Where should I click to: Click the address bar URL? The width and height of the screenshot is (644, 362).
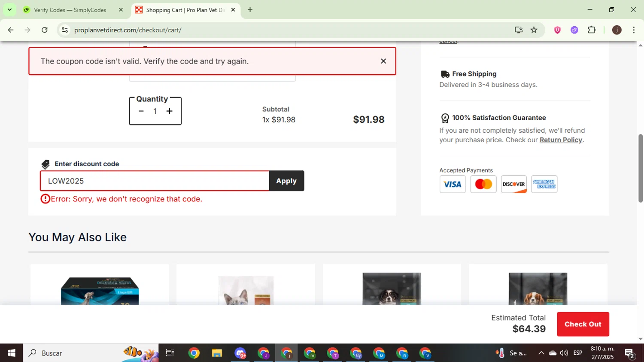pyautogui.click(x=128, y=30)
